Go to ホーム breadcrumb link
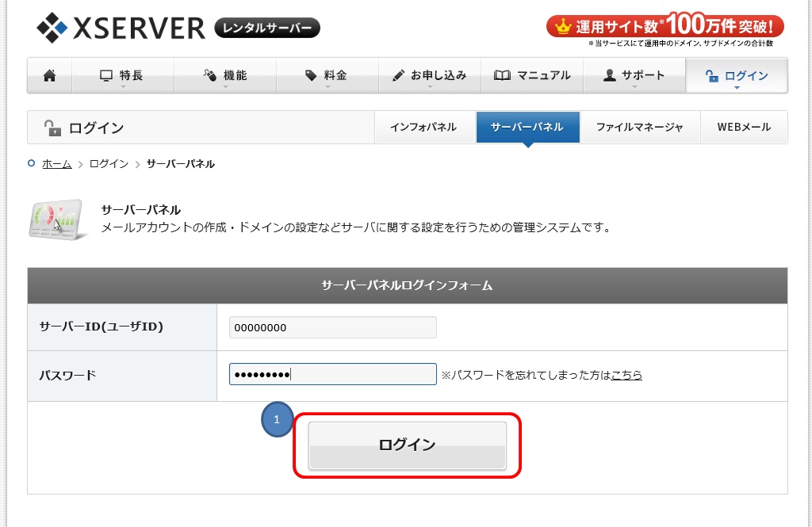 56,164
